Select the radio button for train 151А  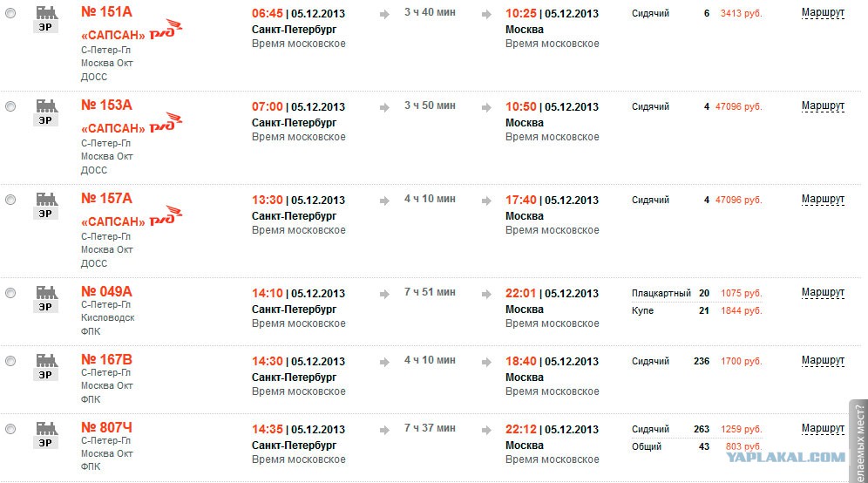10,13
